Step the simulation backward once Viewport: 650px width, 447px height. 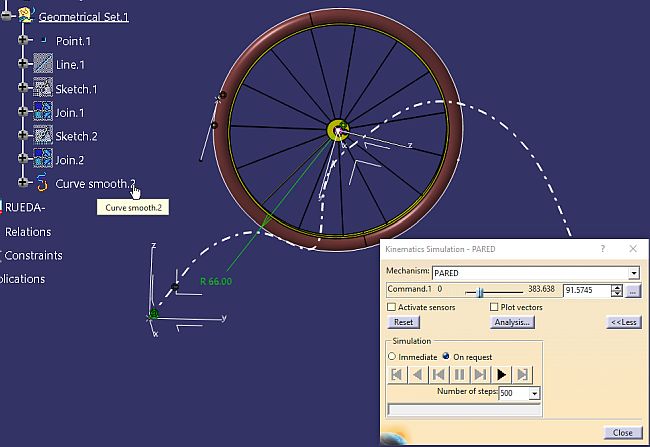(x=439, y=375)
